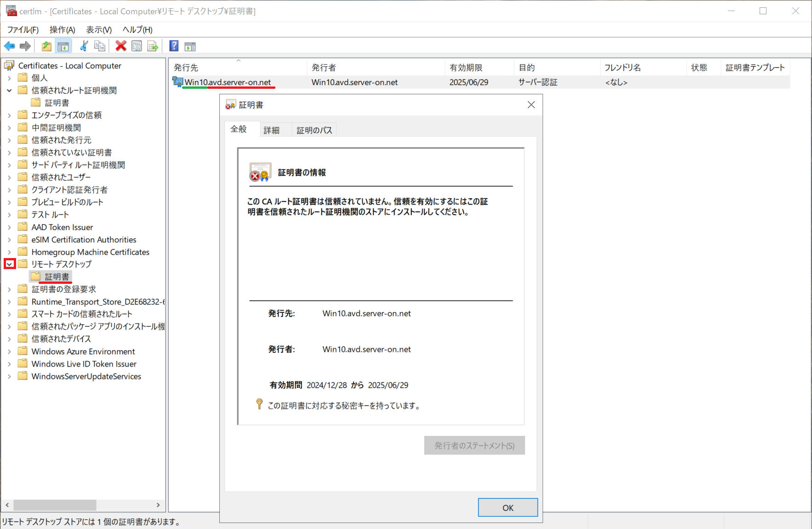This screenshot has width=812, height=529.
Task: Open the 操作(A) menu
Action: point(63,29)
